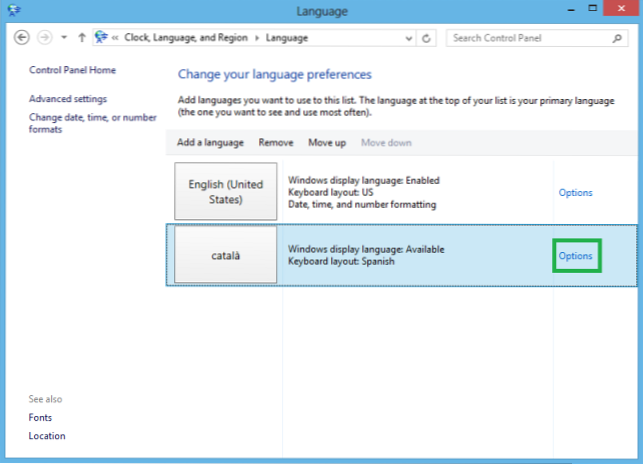Open the recent locations dropdown arrow
The width and height of the screenshot is (643, 464).
tap(64, 38)
